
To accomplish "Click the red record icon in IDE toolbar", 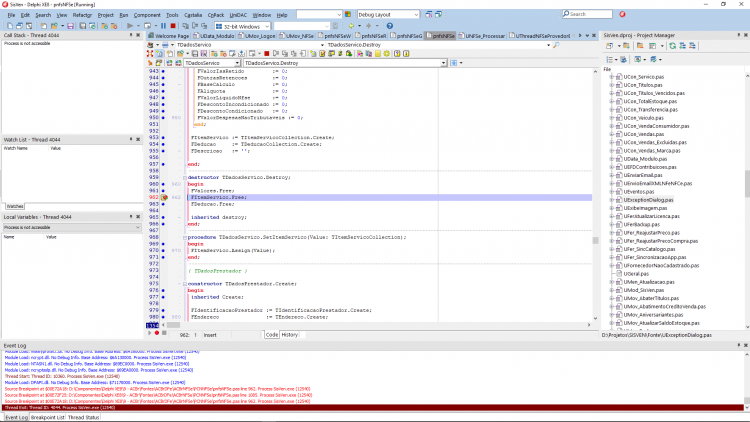I will [x=622, y=14].
